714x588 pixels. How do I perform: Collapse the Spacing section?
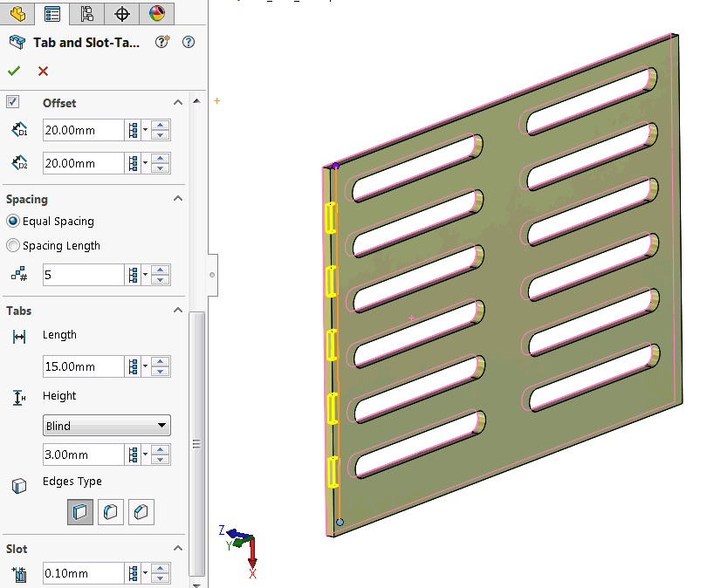[x=178, y=198]
